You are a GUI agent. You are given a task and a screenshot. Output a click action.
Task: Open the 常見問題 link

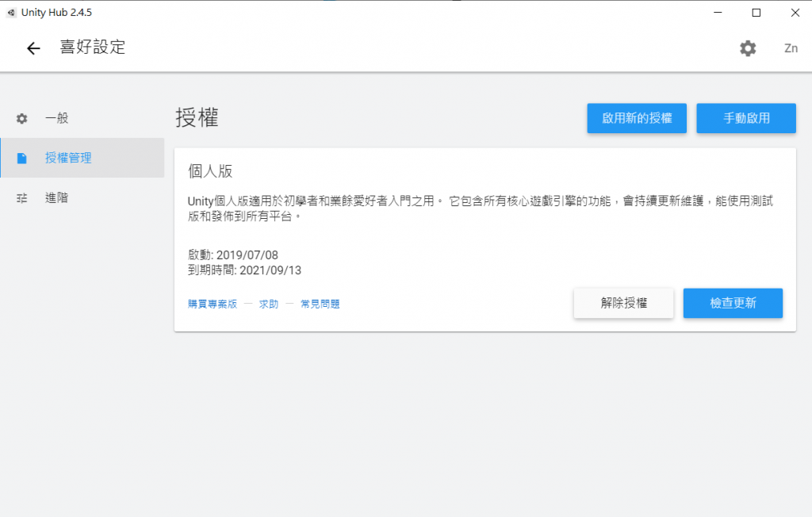(x=320, y=304)
